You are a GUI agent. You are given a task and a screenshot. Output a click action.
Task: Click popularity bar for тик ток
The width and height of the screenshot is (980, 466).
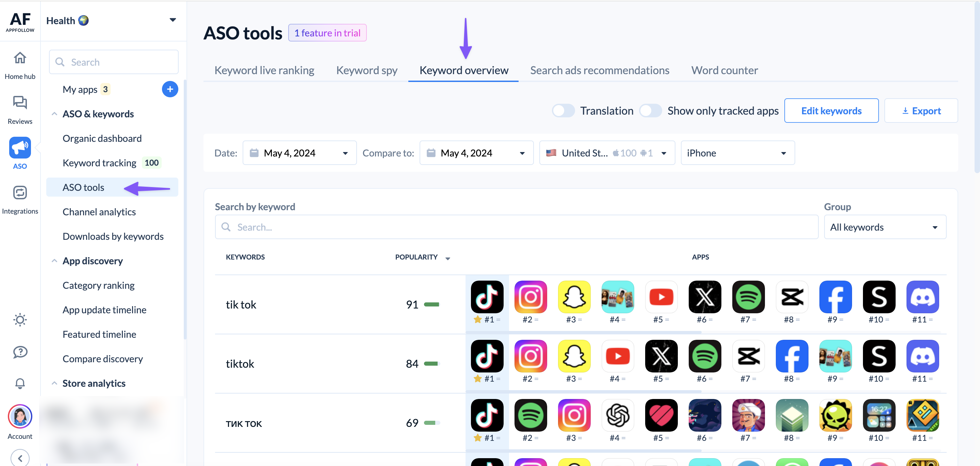click(432, 423)
